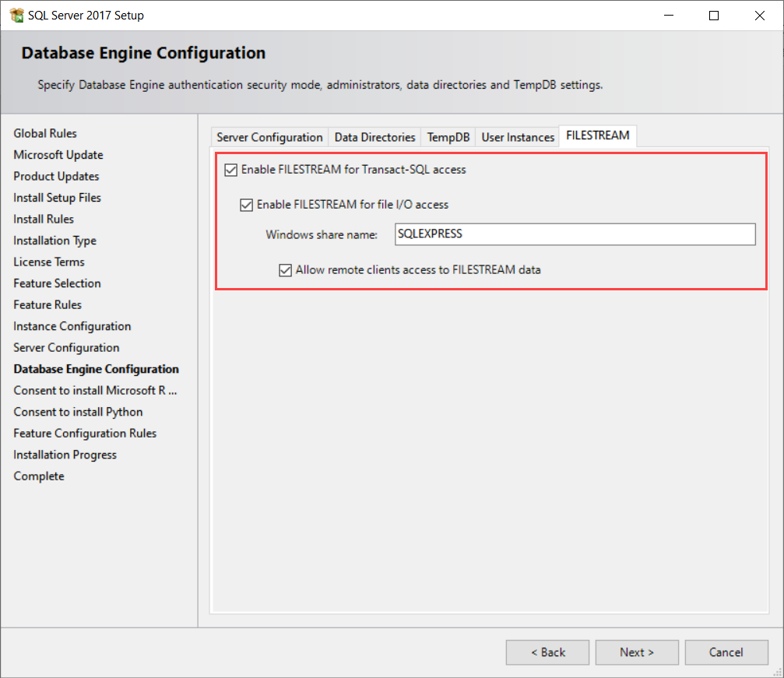Click Feature Selection step

(57, 283)
